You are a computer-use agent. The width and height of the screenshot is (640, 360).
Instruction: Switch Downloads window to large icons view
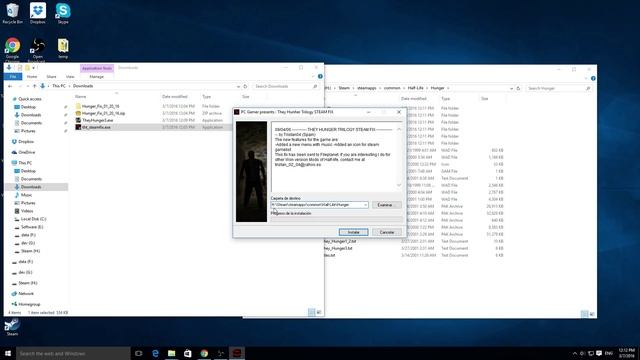point(319,312)
